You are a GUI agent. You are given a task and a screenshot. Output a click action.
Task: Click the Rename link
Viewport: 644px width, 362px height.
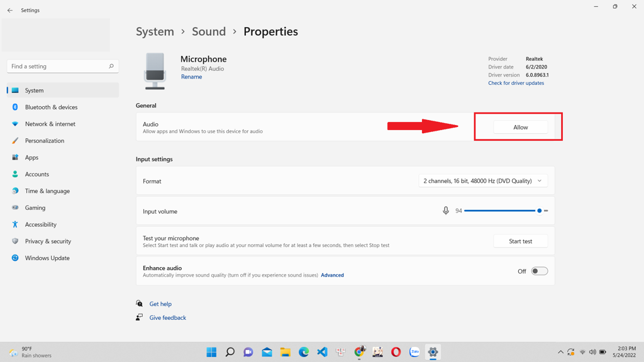coord(191,77)
